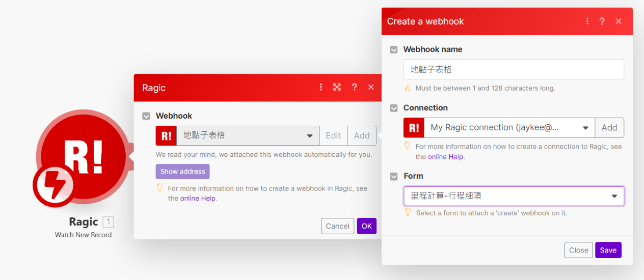
Task: Click the Show address button
Action: coord(182,172)
